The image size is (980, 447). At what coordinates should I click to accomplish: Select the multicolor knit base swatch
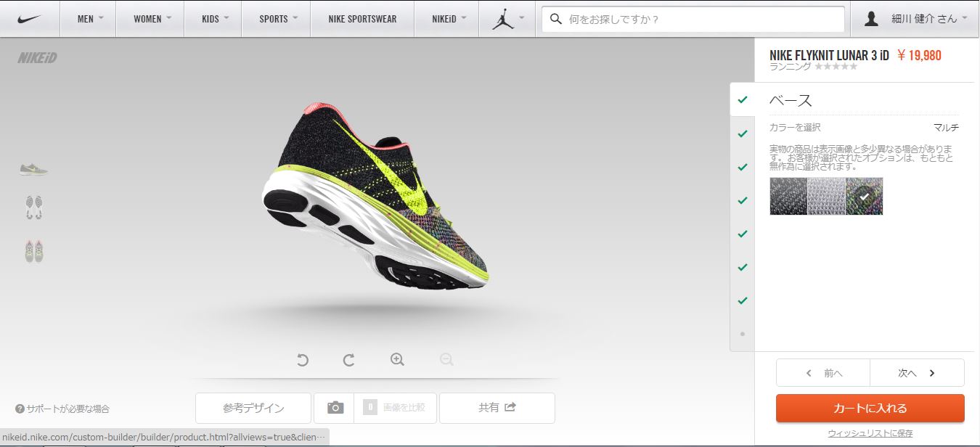[x=864, y=196]
